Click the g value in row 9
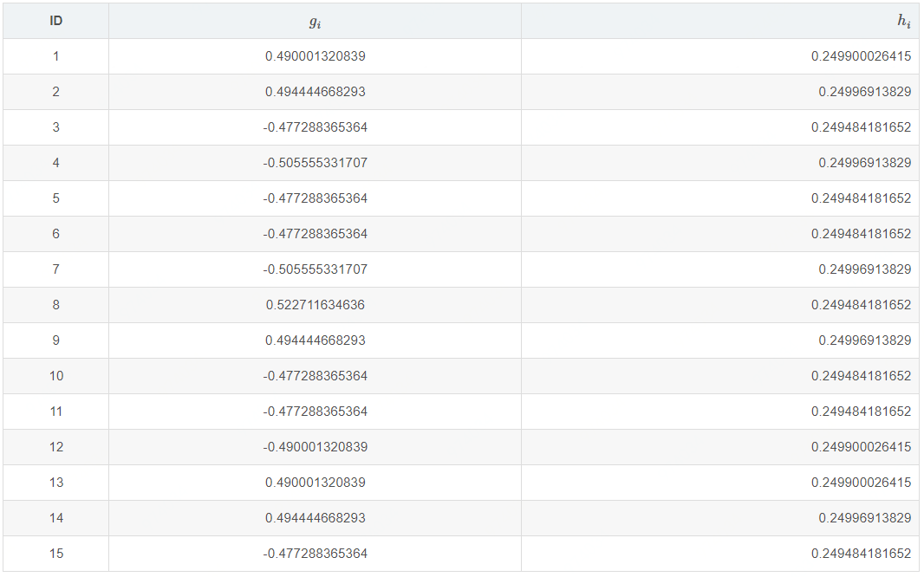The height and width of the screenshot is (577, 924). tap(316, 340)
